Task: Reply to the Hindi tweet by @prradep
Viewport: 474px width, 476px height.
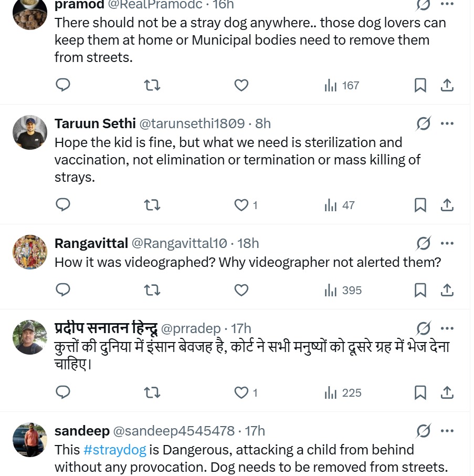Action: (x=63, y=392)
